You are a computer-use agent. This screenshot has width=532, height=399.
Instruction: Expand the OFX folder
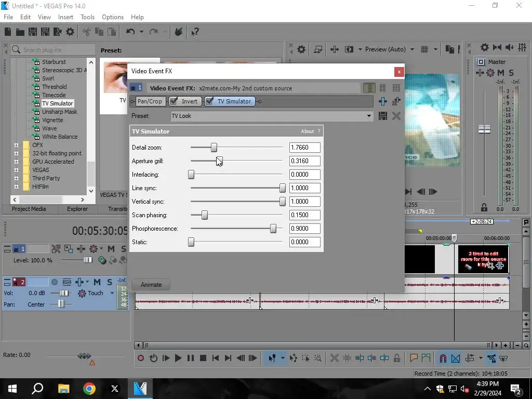(x=16, y=145)
